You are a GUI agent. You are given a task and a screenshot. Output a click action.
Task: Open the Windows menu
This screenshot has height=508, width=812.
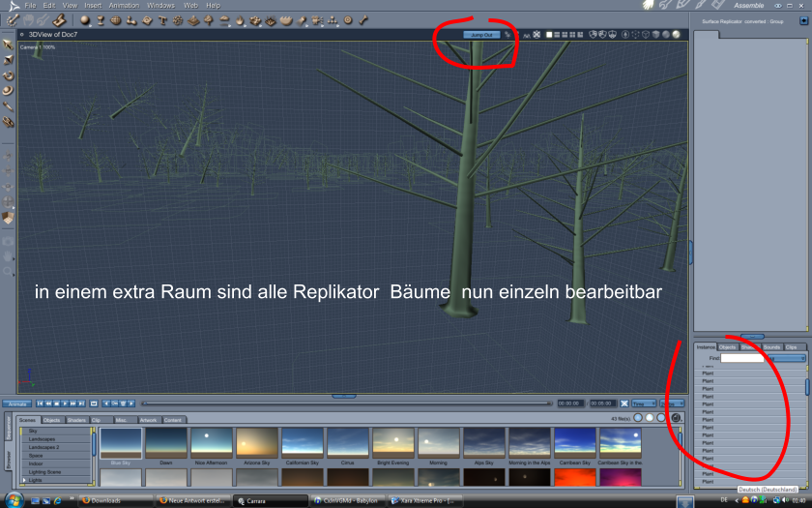(x=160, y=5)
